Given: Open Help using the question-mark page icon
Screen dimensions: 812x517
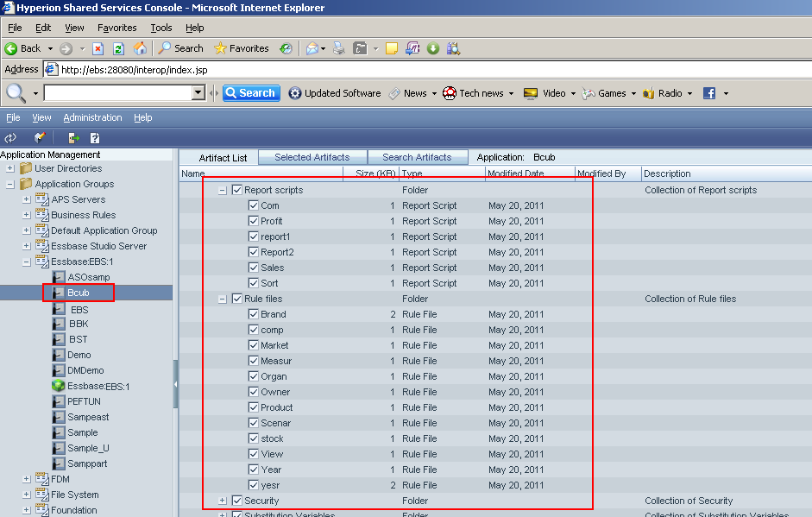Looking at the screenshot, I should pos(95,137).
